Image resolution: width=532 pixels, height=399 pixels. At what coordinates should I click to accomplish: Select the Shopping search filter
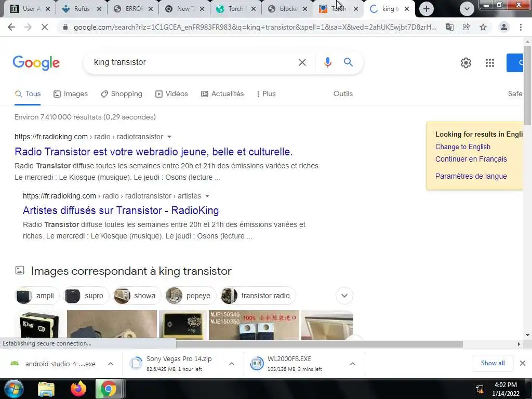click(x=122, y=94)
